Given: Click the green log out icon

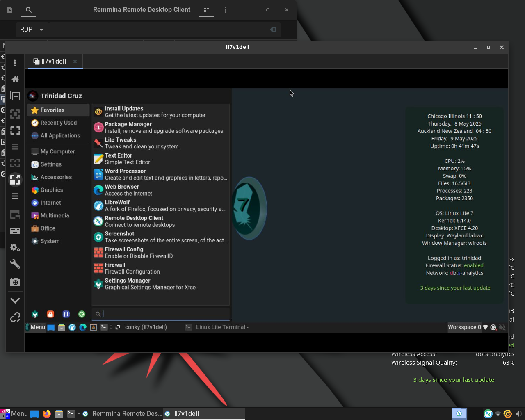Looking at the screenshot, I should pyautogui.click(x=82, y=314).
